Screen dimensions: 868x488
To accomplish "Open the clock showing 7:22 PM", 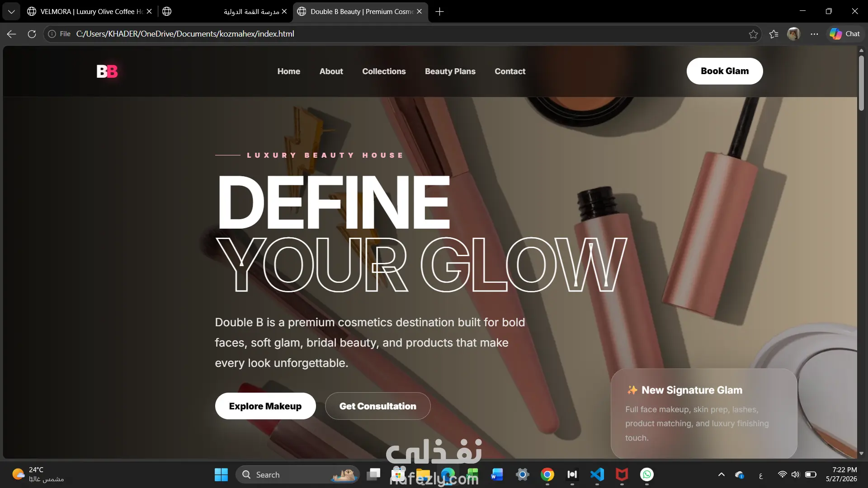I will coord(841,474).
